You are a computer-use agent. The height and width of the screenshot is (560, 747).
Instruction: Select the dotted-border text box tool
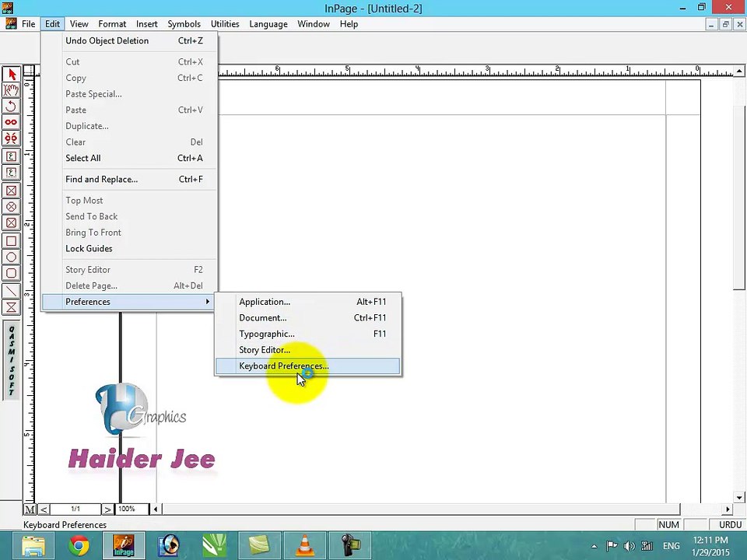[11, 173]
